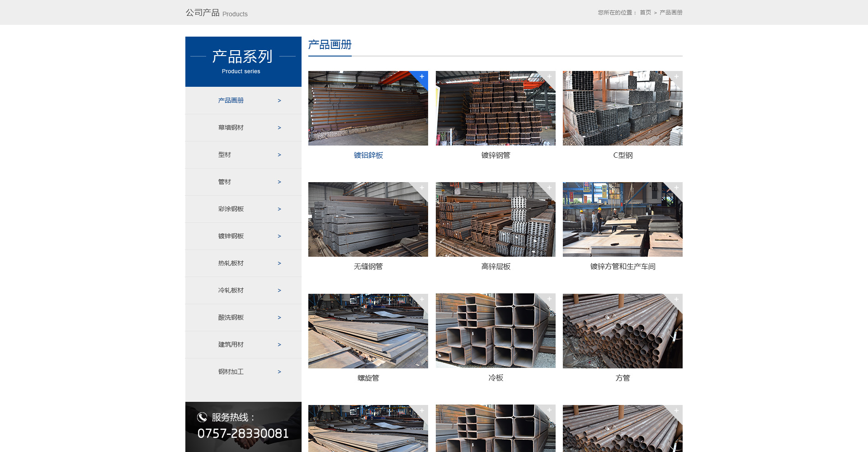Open the 镀锌方管和生产车间 workshop photo
868x452 pixels.
(623, 220)
